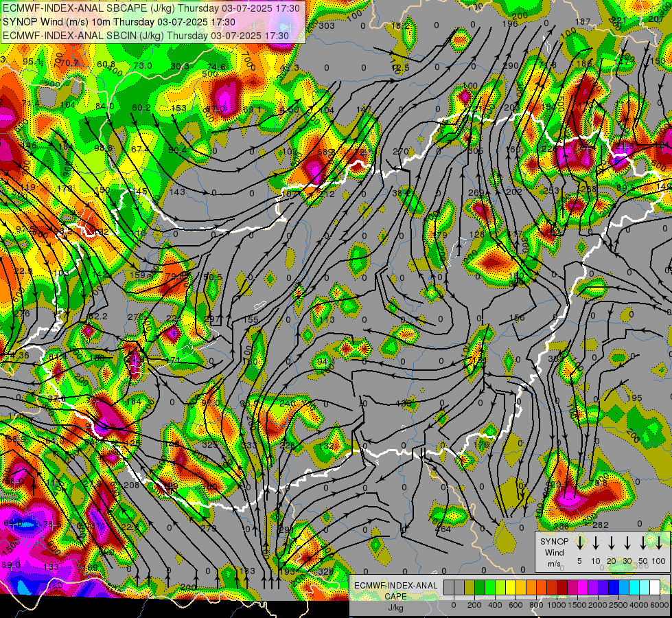The image size is (672, 618).
Task: Select the sky blue CAPE legend swatch
Action: pyautogui.click(x=623, y=588)
